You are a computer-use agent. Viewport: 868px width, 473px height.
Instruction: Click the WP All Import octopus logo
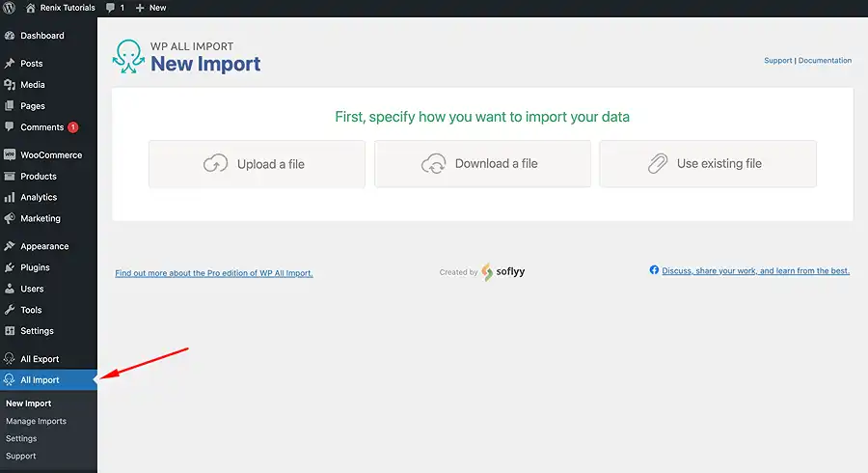pyautogui.click(x=128, y=57)
